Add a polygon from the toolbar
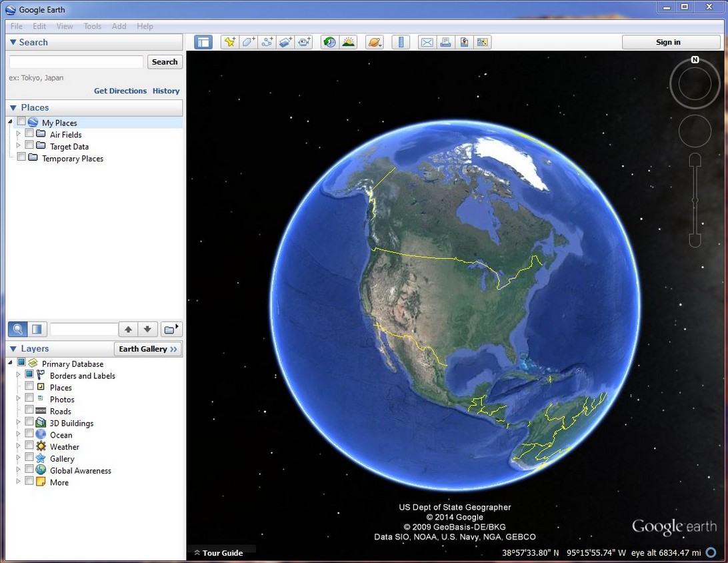 [x=249, y=42]
